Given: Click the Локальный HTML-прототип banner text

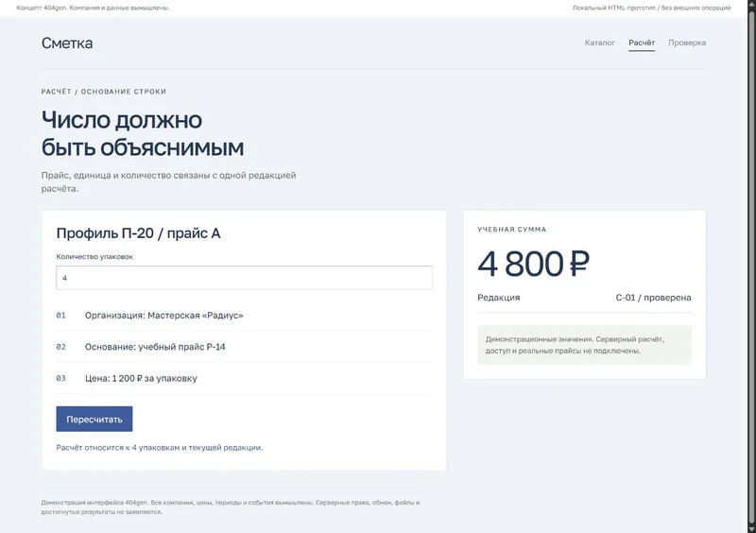Looking at the screenshot, I should pyautogui.click(x=652, y=8).
